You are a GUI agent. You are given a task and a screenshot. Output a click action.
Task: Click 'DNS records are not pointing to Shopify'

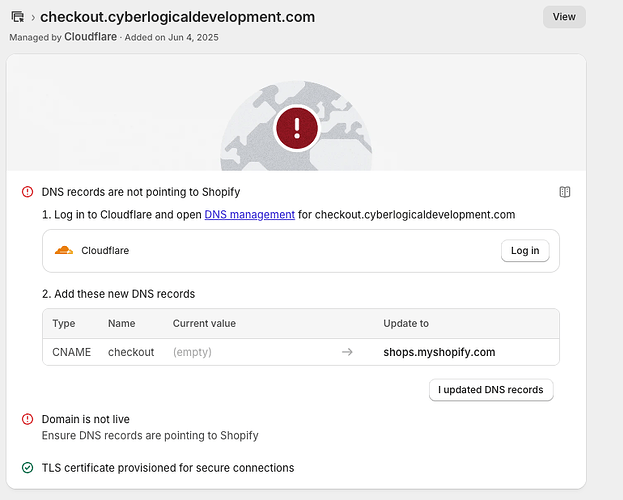pos(141,192)
